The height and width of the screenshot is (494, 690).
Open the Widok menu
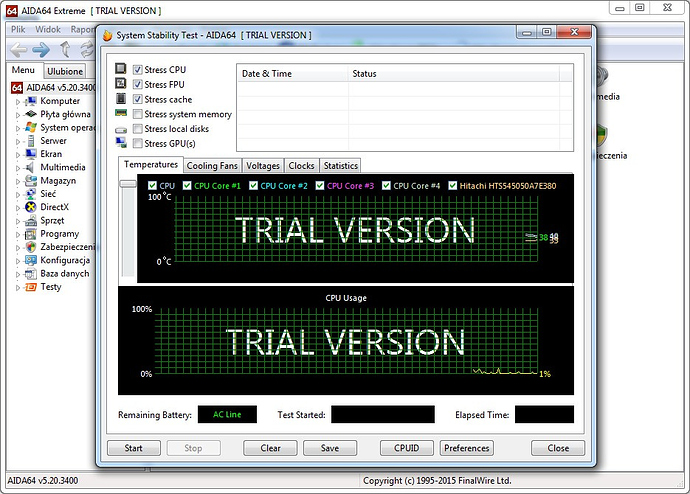pyautogui.click(x=48, y=29)
